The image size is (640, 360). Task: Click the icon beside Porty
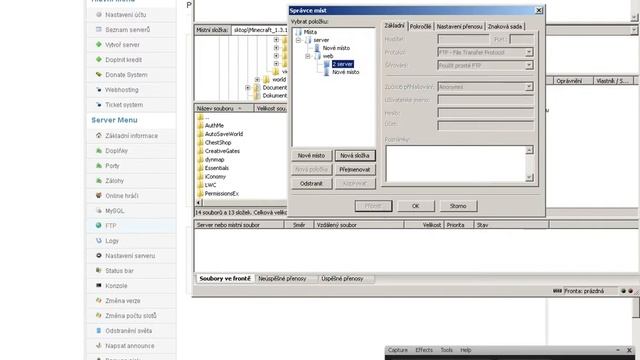[99, 166]
